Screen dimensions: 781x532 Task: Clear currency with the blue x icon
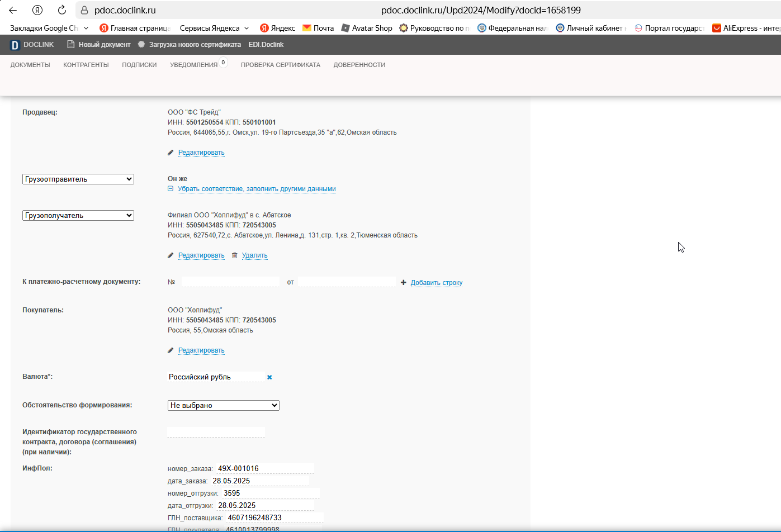coord(269,377)
